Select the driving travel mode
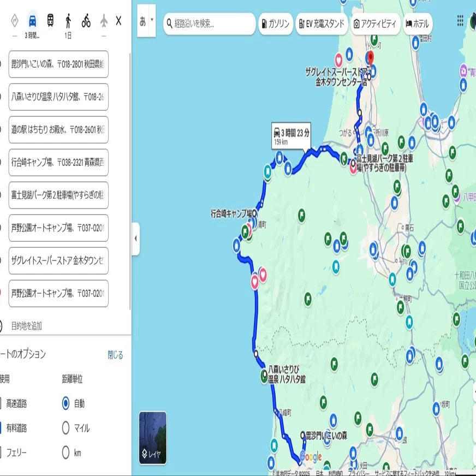The image size is (476, 476). [32, 21]
